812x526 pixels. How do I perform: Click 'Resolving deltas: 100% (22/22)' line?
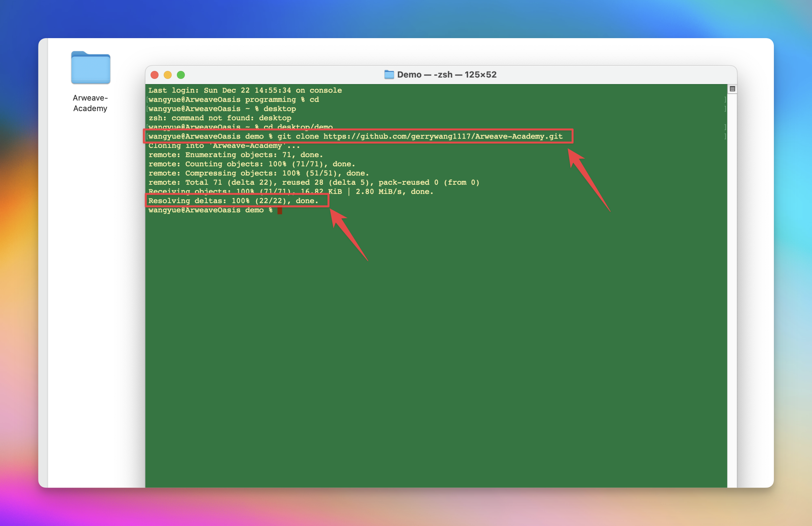(233, 201)
